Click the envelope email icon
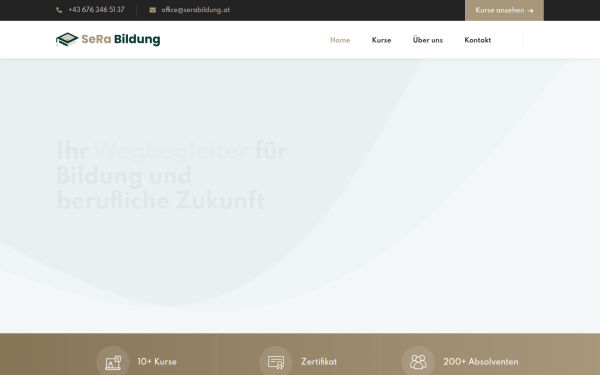The width and height of the screenshot is (600, 375). pyautogui.click(x=152, y=10)
